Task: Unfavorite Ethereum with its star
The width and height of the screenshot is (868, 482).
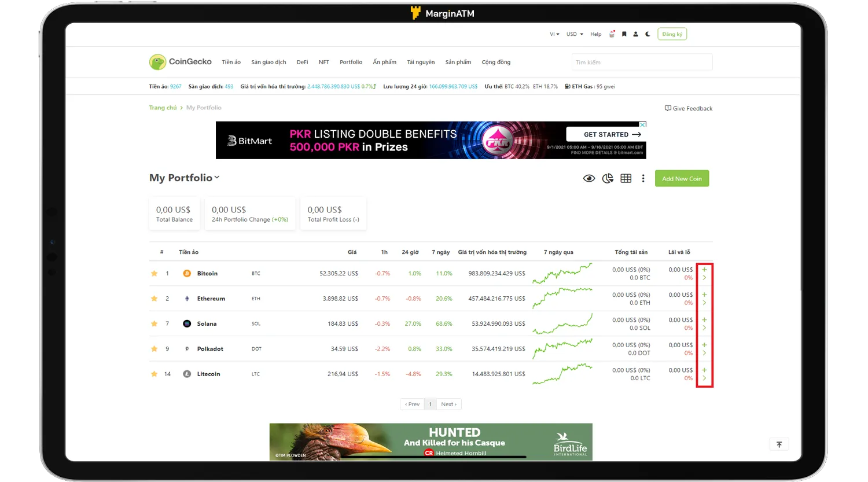Action: tap(155, 299)
